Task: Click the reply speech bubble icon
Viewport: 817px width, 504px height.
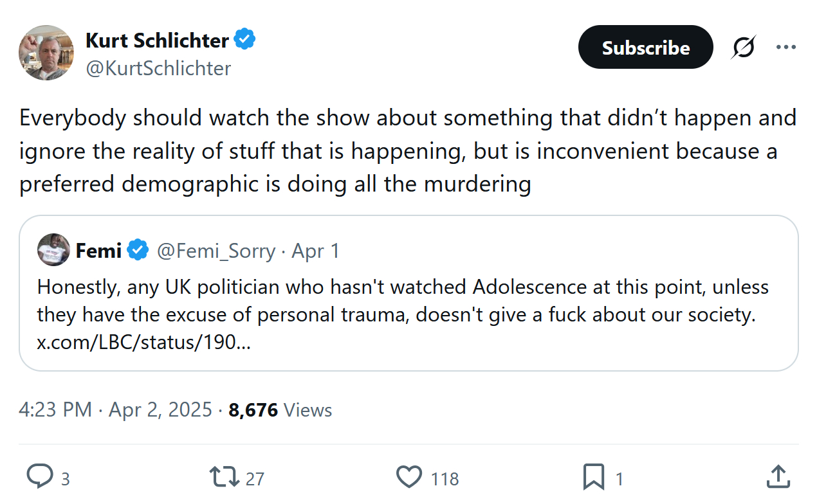Action: [x=40, y=477]
